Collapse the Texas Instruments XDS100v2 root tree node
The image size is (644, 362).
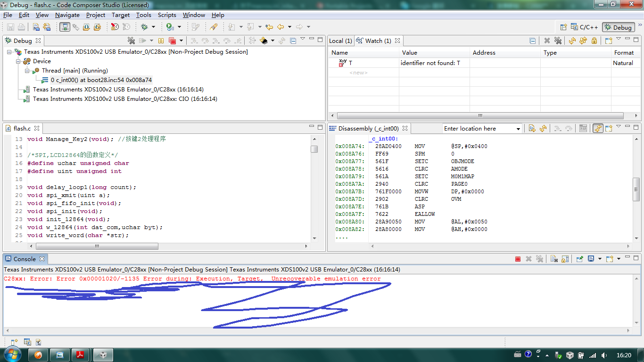tap(10, 52)
